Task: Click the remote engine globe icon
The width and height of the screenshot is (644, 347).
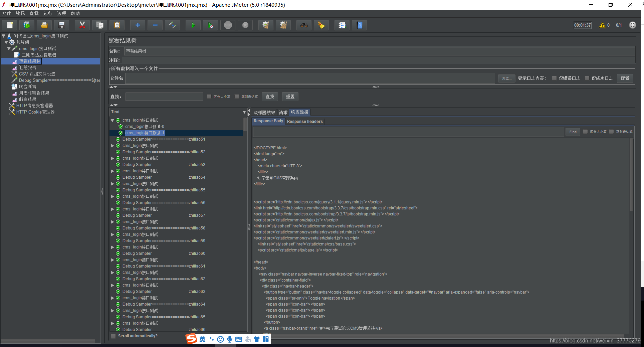Action: 632,25
